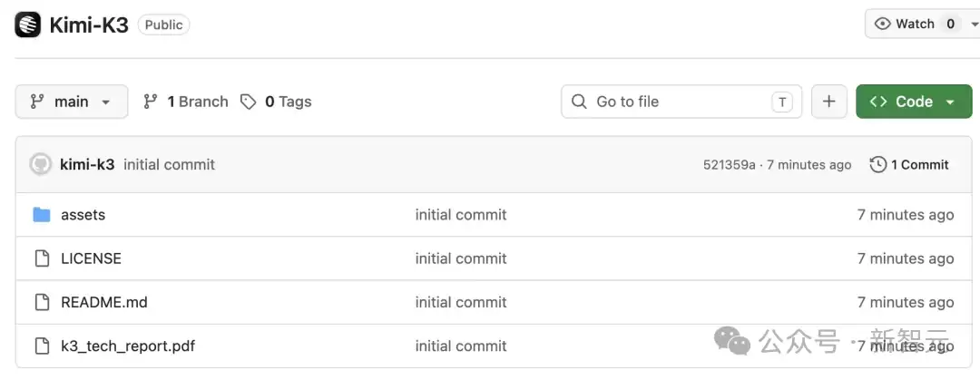Open initial commit message in assets row

[x=461, y=215]
